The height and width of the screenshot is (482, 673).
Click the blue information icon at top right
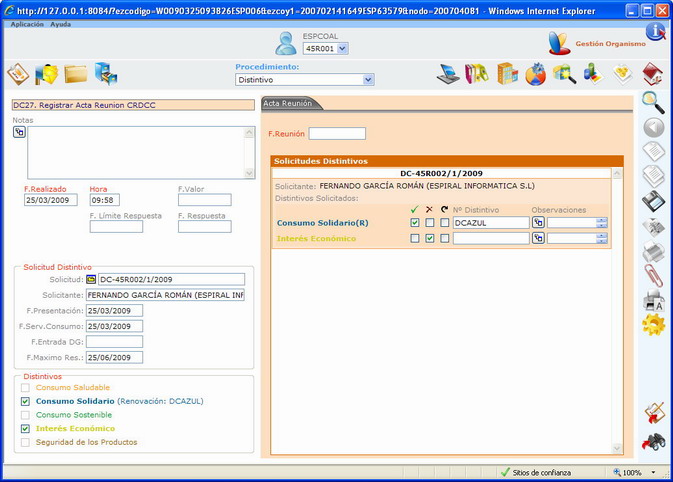click(655, 31)
